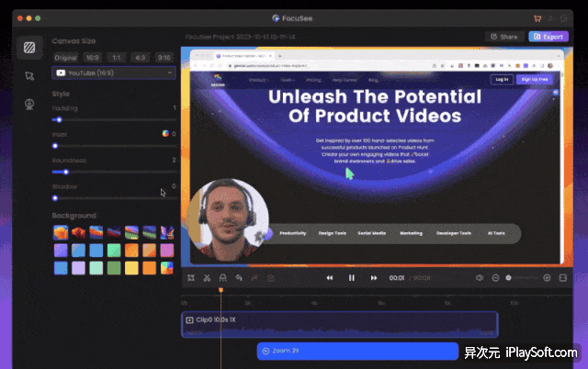The image size is (588, 369).
Task: Click the timeline zoom slider handle
Action: pos(508,278)
